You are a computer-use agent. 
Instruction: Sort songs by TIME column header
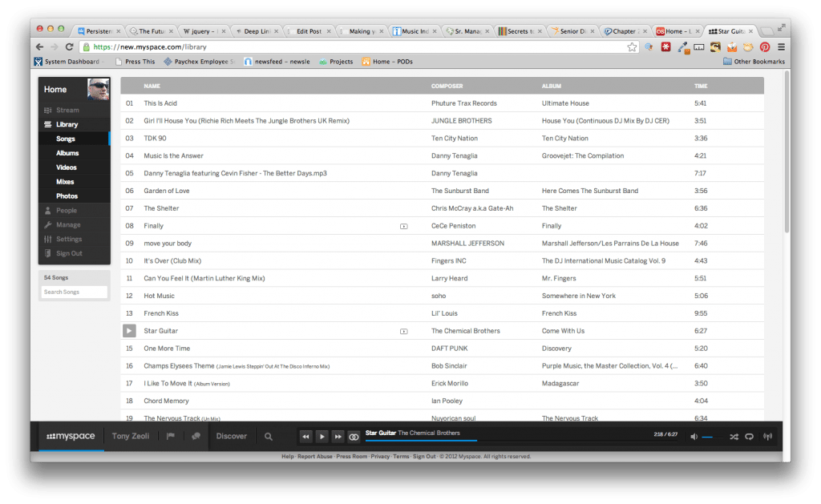tap(701, 86)
